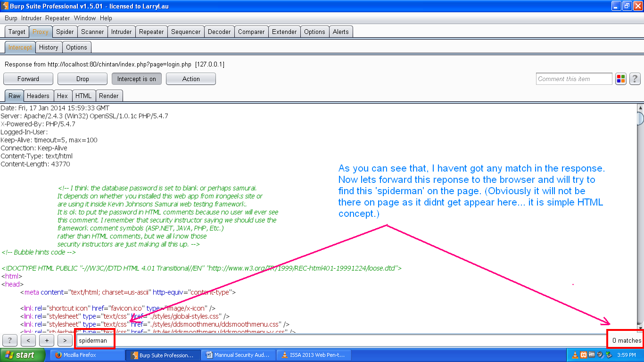Select the Proxy tab
Screen dimensions: 644x362
coord(41,32)
